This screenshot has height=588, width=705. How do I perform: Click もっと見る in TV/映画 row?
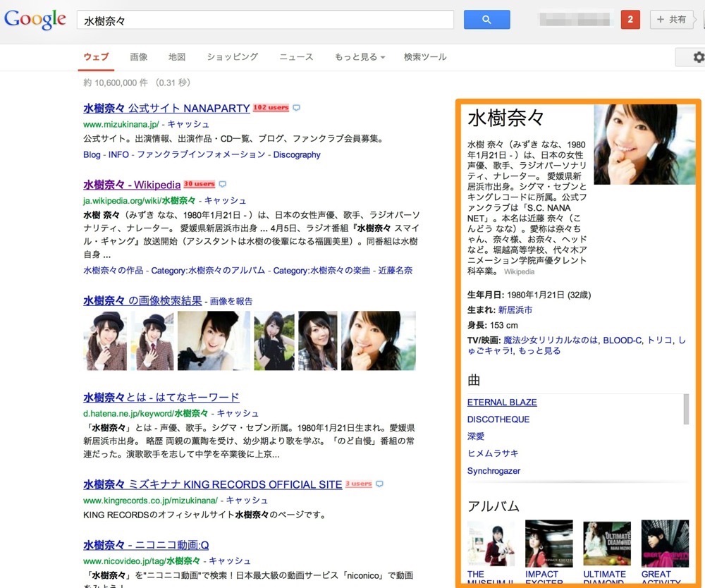539,351
